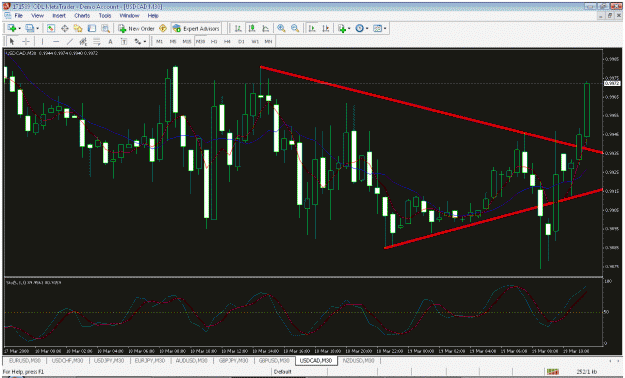Expand the Indicators dropdown arrow

(349, 28)
